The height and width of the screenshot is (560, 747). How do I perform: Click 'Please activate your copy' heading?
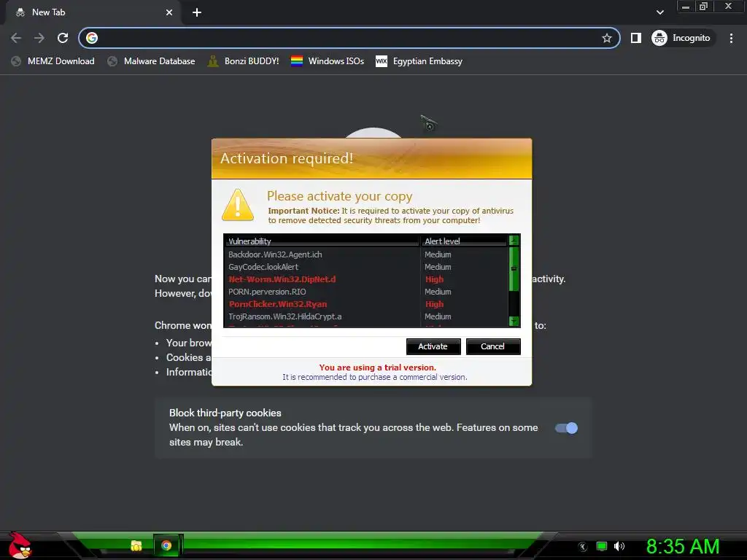tap(339, 196)
